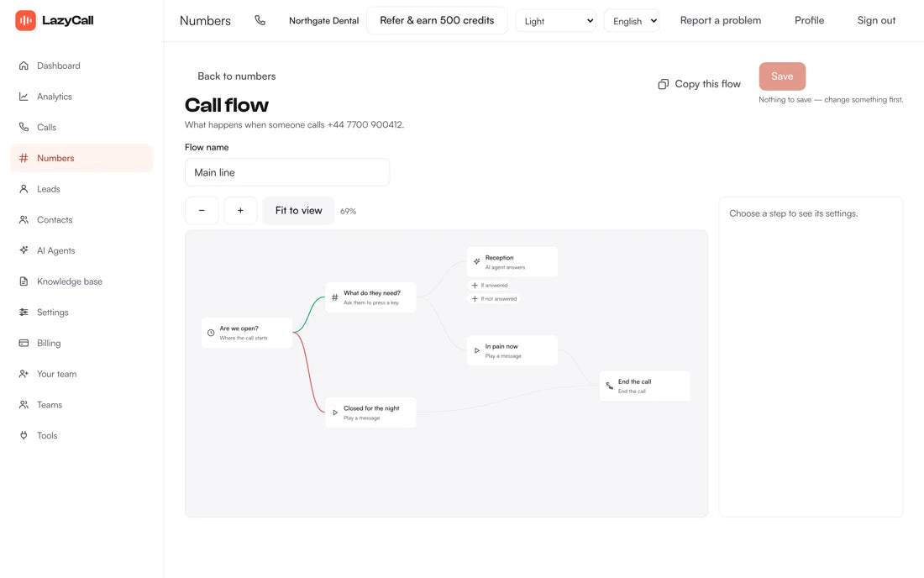Open the Profile page

(x=809, y=21)
